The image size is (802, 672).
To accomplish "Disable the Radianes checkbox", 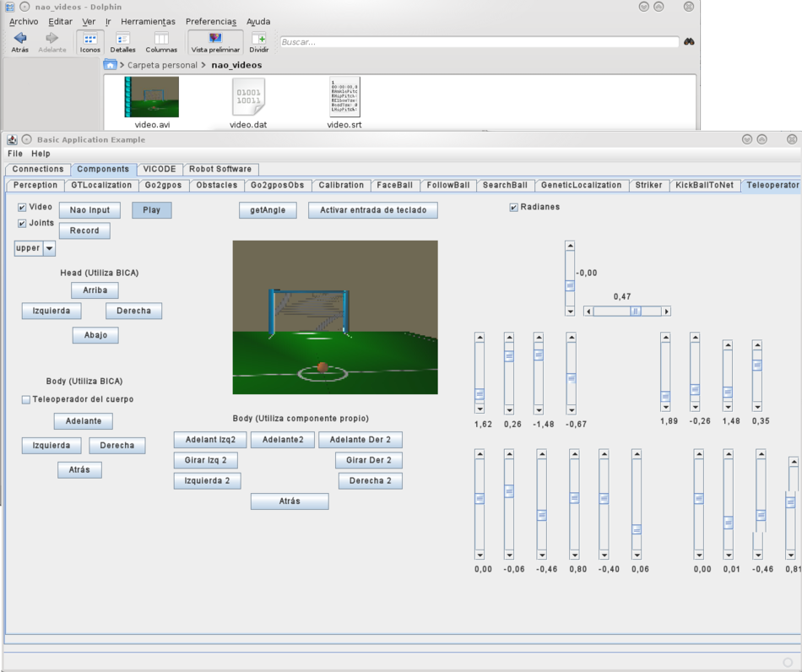I will 514,207.
